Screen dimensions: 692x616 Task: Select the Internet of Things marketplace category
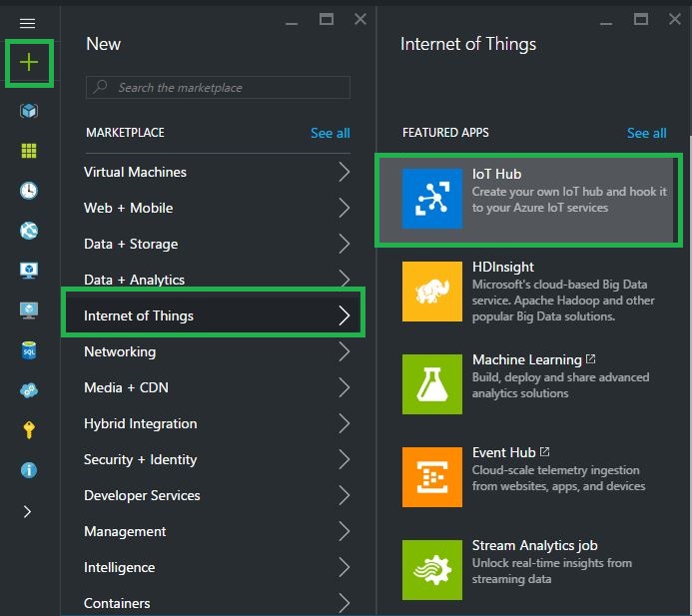[213, 315]
